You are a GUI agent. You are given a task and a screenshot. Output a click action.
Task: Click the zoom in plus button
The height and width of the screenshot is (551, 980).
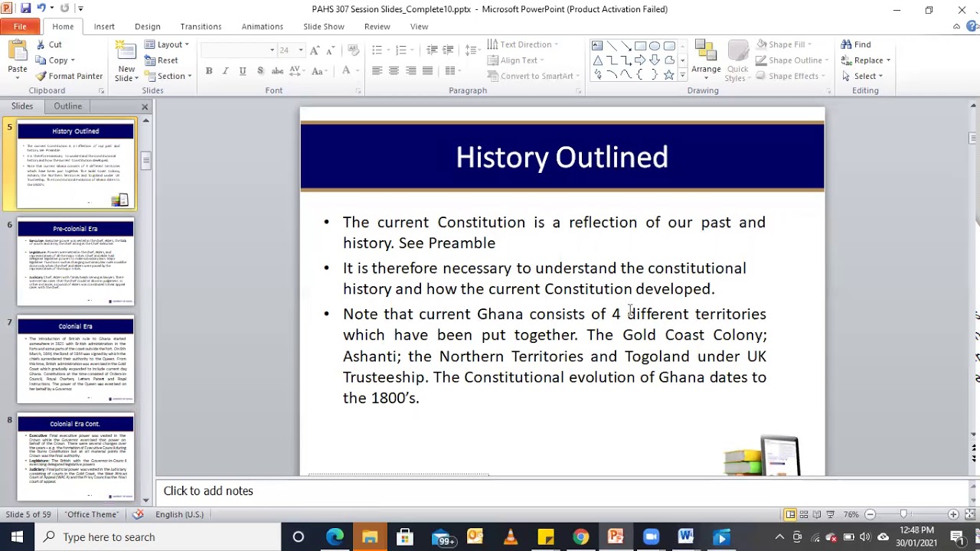click(x=953, y=514)
